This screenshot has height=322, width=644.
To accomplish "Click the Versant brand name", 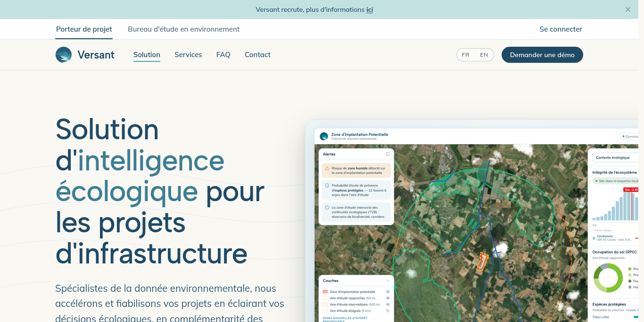I will point(96,55).
